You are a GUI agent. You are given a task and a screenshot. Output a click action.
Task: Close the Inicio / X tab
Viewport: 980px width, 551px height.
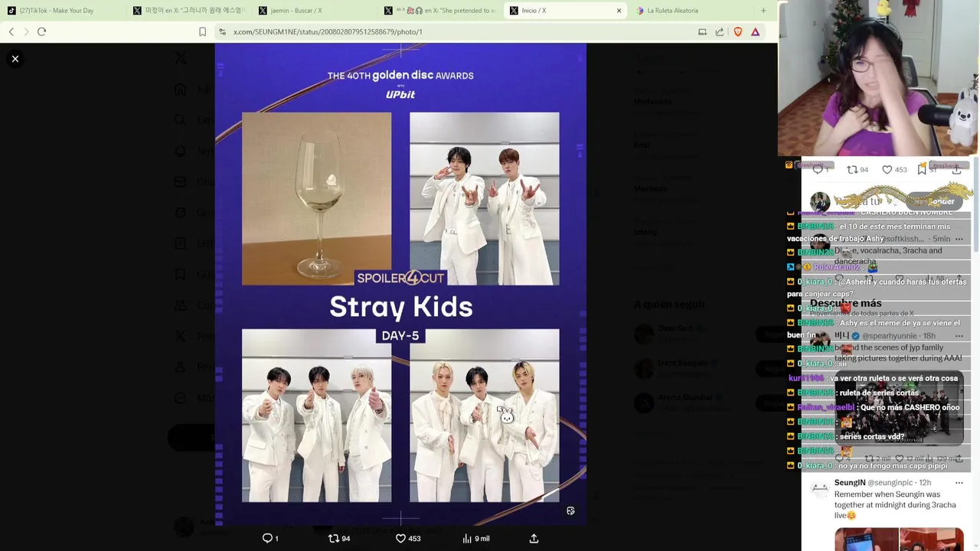point(619,11)
